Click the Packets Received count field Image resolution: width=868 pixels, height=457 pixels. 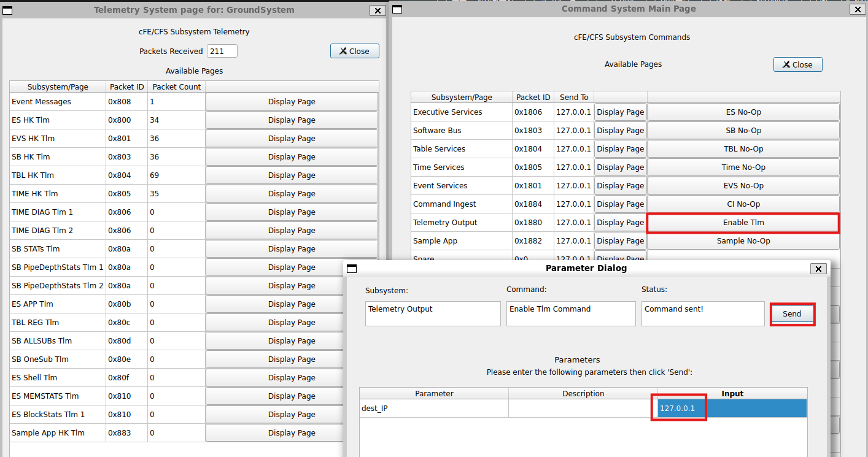coord(222,52)
